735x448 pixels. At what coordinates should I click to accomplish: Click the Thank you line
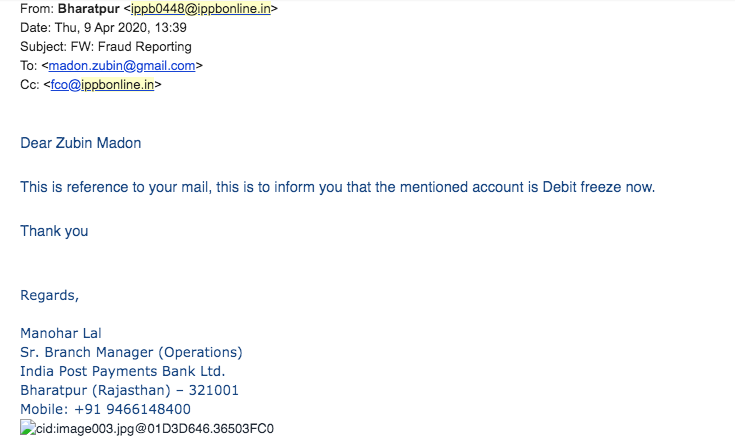coord(54,231)
